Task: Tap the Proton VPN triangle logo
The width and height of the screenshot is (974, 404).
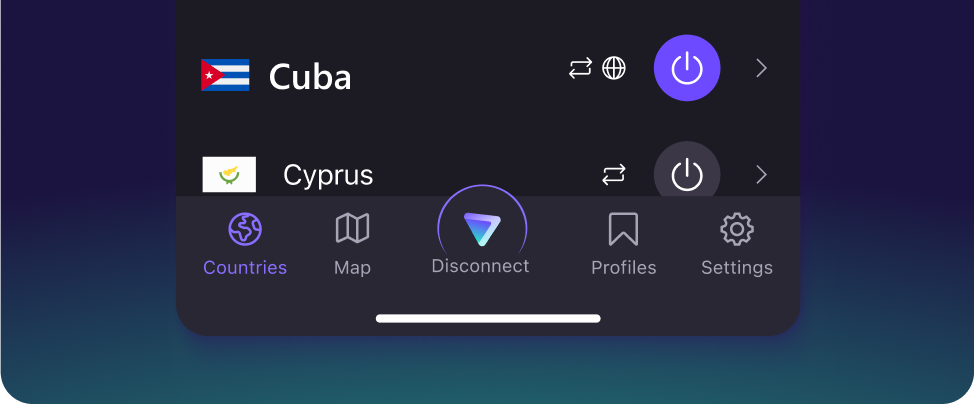Action: coord(482,229)
